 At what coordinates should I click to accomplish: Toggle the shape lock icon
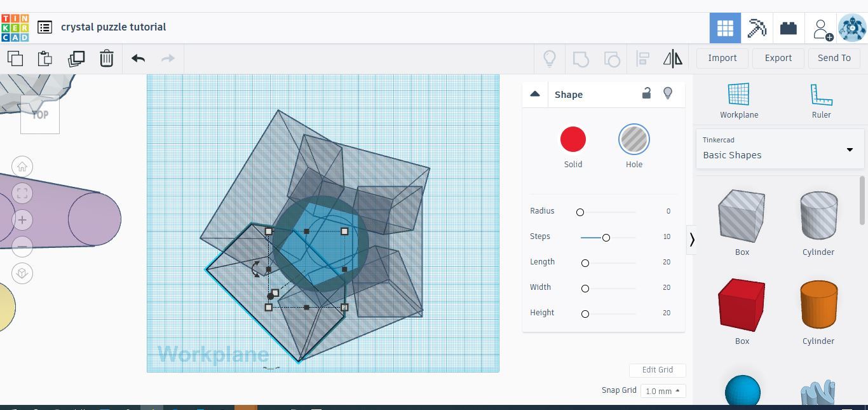point(646,93)
